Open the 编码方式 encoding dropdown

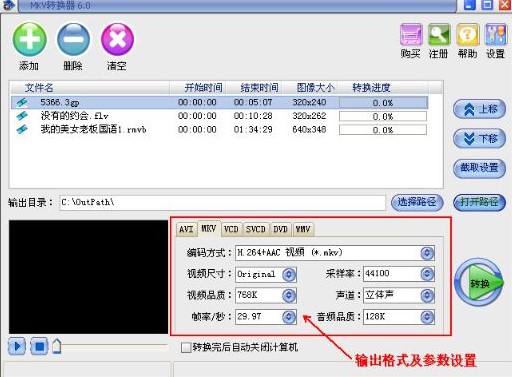pyautogui.click(x=427, y=253)
